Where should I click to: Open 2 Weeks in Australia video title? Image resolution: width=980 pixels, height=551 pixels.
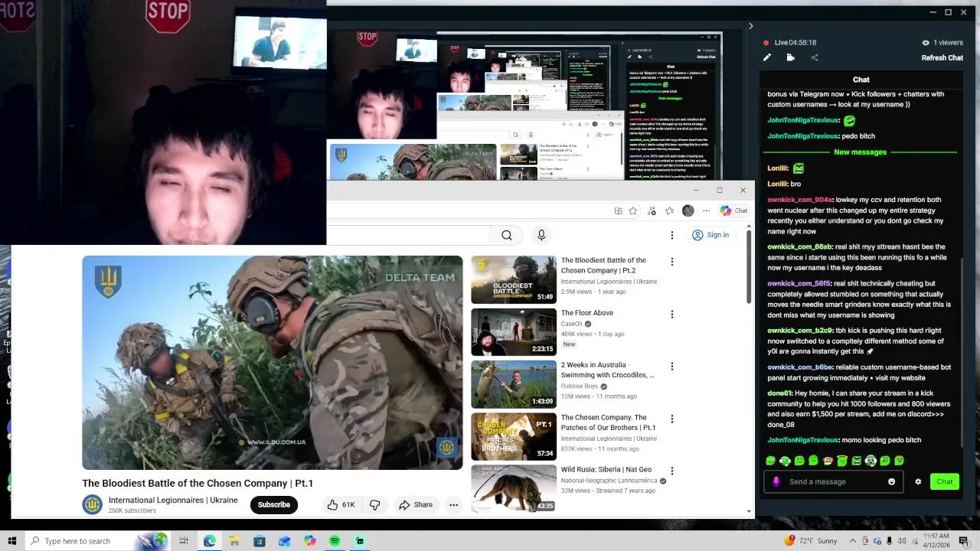coord(608,370)
